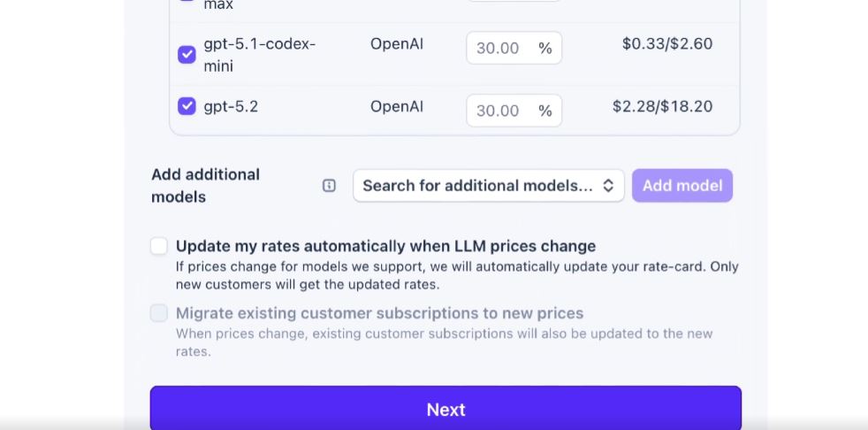Click the info icon beside Add additional models
868x430 pixels.
tap(329, 186)
